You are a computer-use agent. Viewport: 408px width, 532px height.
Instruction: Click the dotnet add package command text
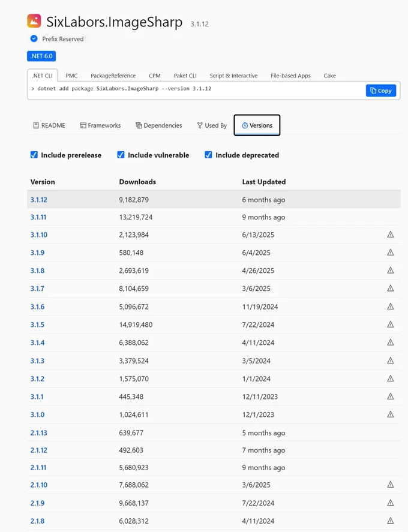pos(124,89)
